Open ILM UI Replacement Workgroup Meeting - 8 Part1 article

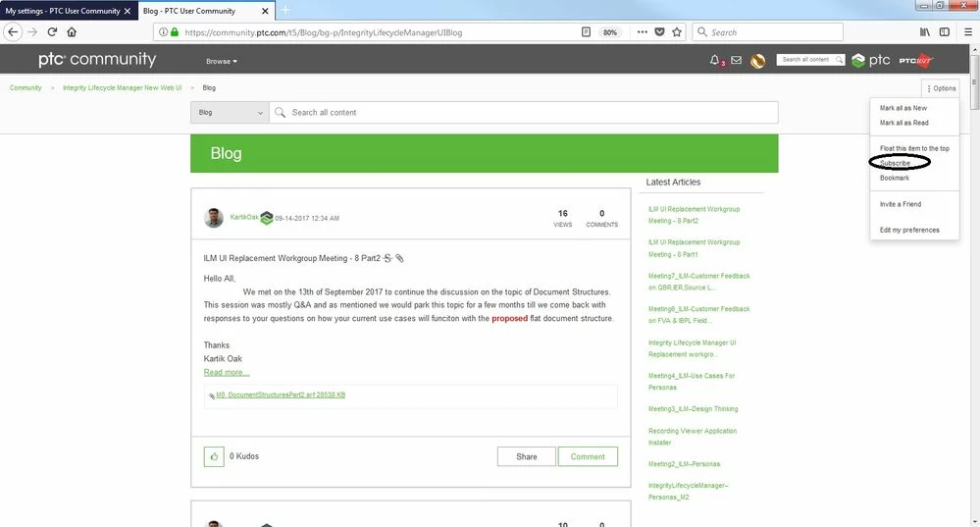pos(694,248)
